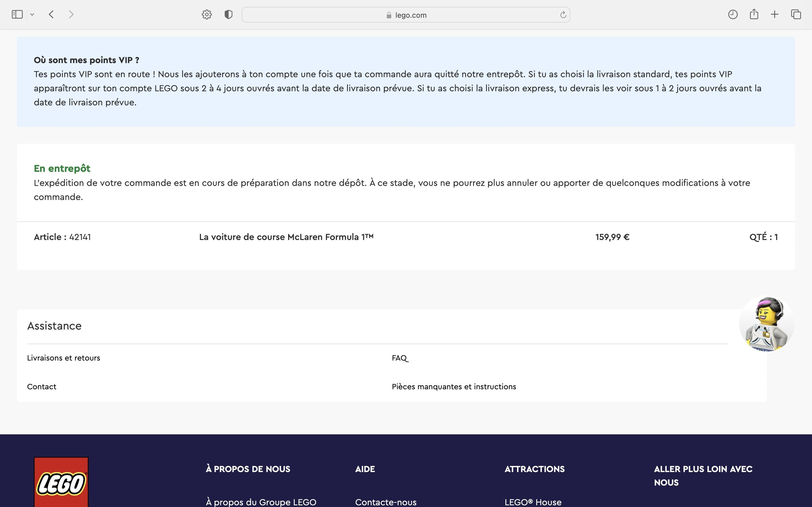Open the LEGO chat assistant minifigure
This screenshot has height=507, width=812.
767,323
